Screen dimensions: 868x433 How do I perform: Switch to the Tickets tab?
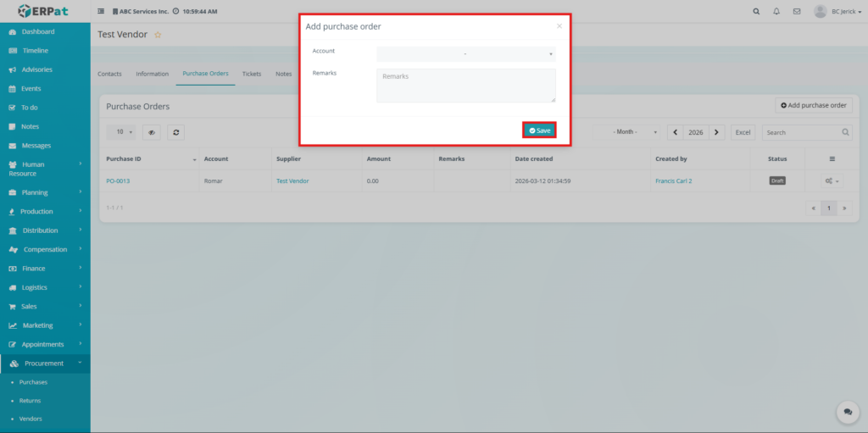click(252, 74)
